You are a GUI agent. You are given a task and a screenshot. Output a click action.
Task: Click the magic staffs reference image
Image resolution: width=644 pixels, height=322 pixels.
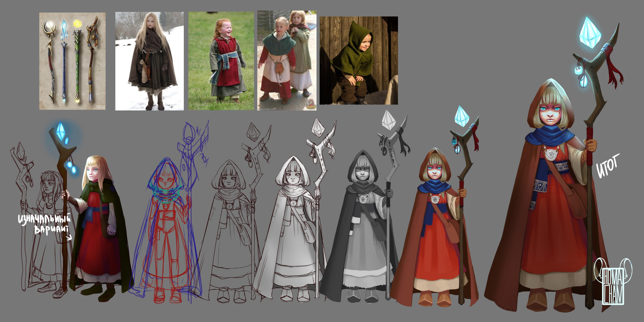click(x=72, y=61)
